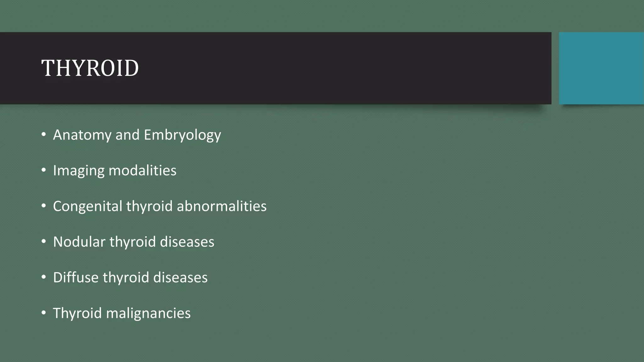The image size is (644, 362).
Task: Select the bullet dot before Diffuse thyroid diseases
Action: coord(44,277)
